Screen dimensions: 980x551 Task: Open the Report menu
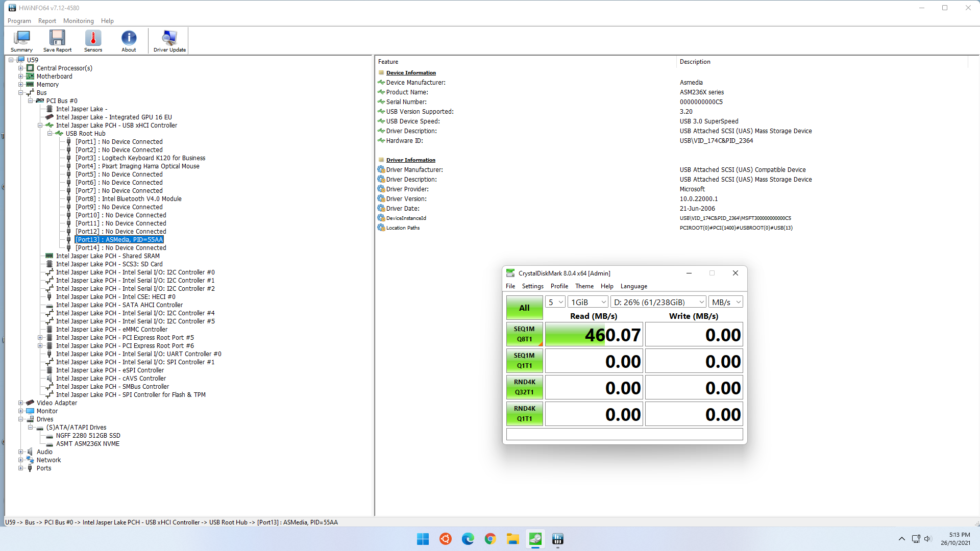[47, 21]
